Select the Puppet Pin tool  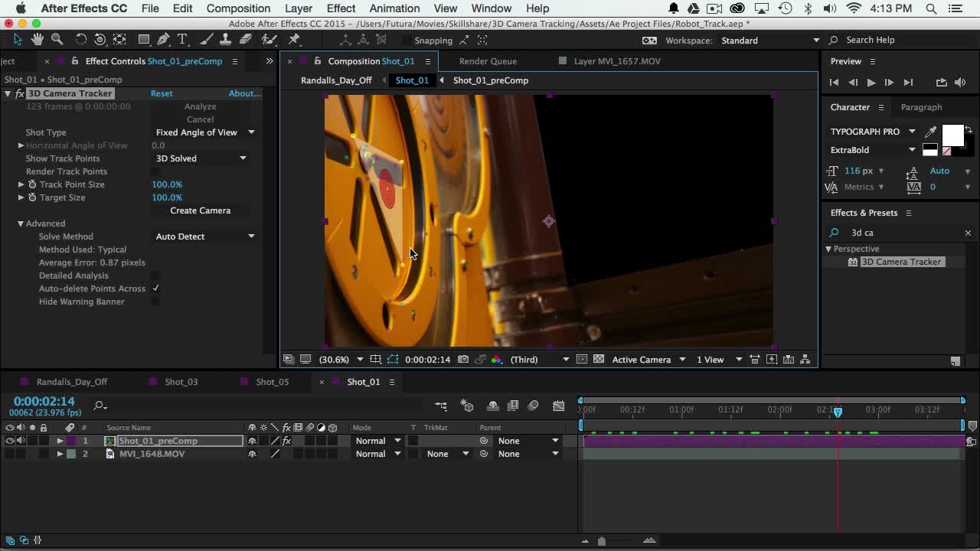point(295,40)
